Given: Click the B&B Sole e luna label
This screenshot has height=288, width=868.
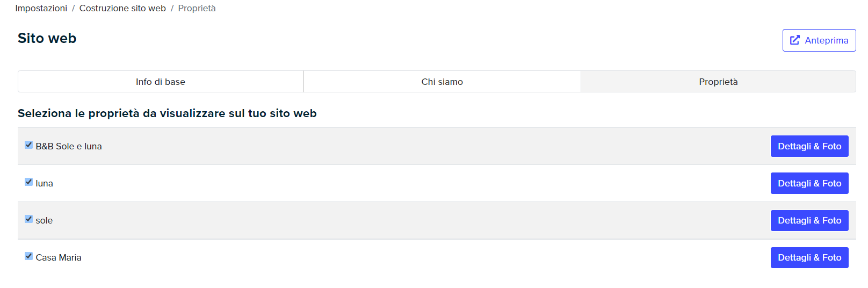Looking at the screenshot, I should (69, 146).
